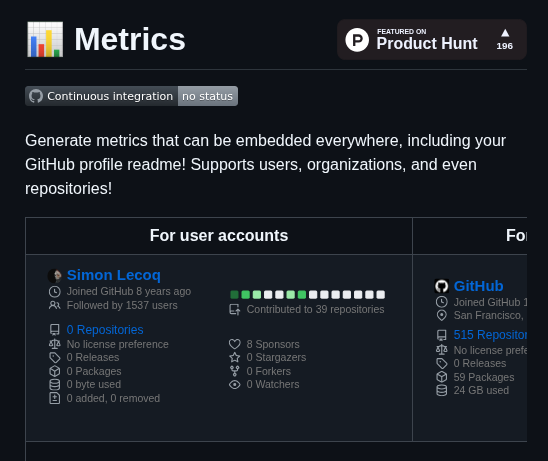Click the eye icon beside 0 Watchers

[x=235, y=384]
